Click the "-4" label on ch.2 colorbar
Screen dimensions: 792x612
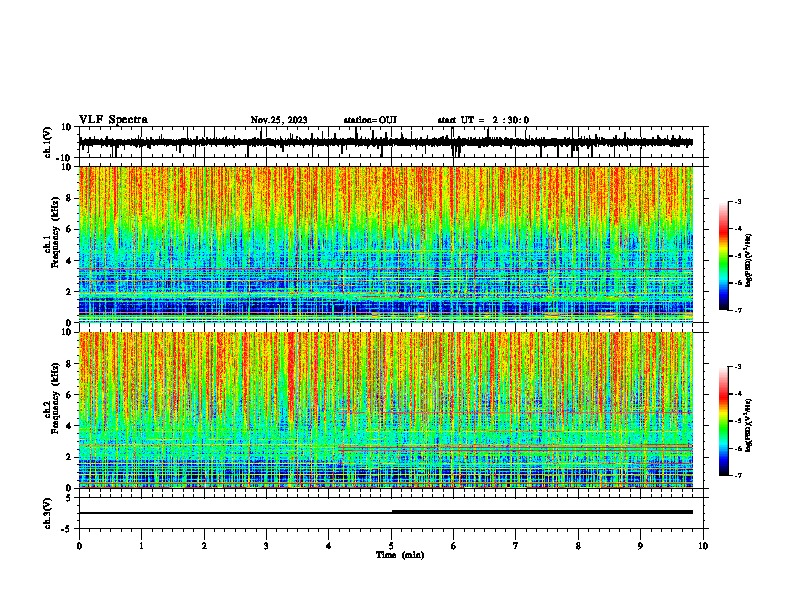[x=738, y=394]
